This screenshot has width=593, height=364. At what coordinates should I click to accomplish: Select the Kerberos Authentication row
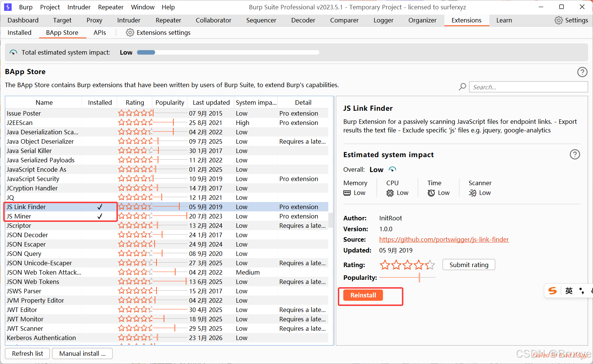tap(167, 338)
